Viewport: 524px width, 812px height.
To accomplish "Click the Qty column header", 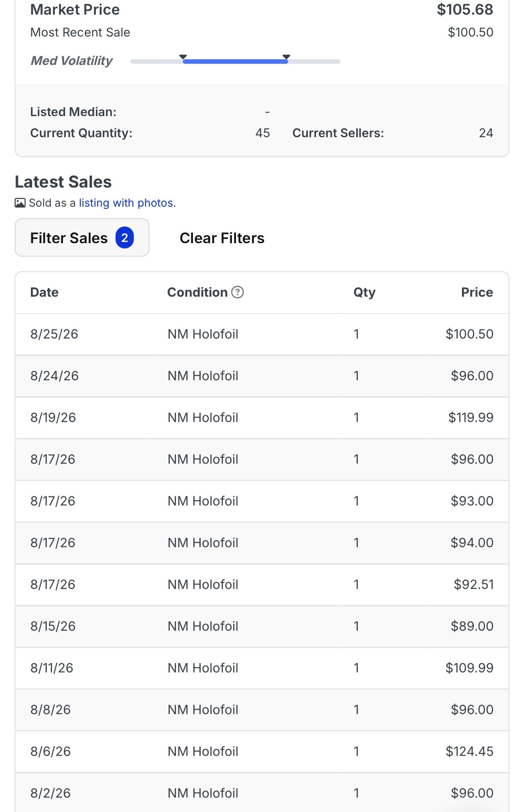I will coord(364,292).
